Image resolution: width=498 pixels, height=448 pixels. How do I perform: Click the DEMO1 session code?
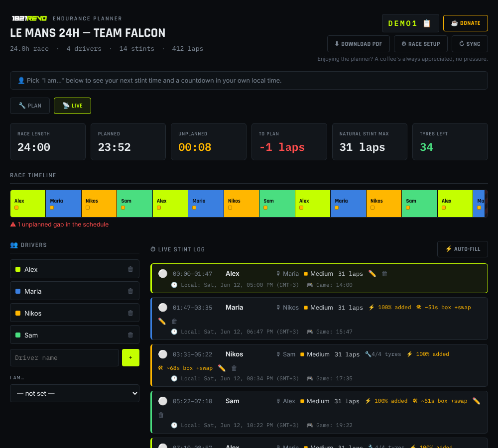tap(403, 23)
